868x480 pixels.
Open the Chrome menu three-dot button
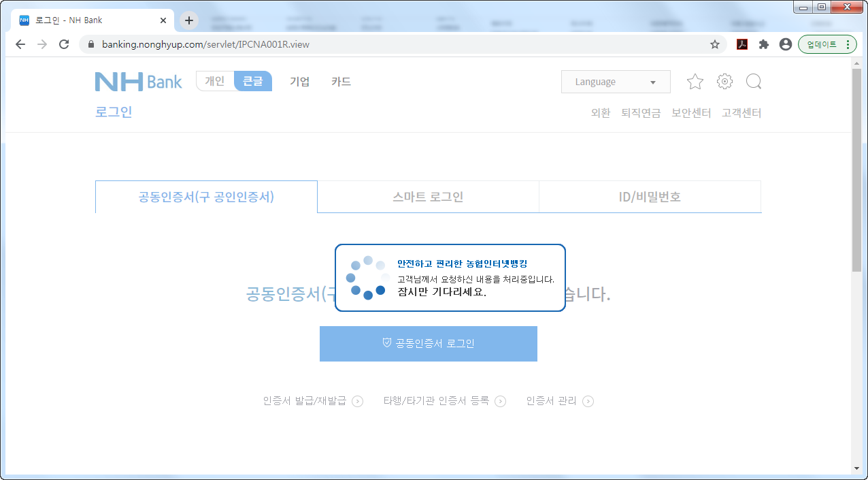tap(847, 44)
